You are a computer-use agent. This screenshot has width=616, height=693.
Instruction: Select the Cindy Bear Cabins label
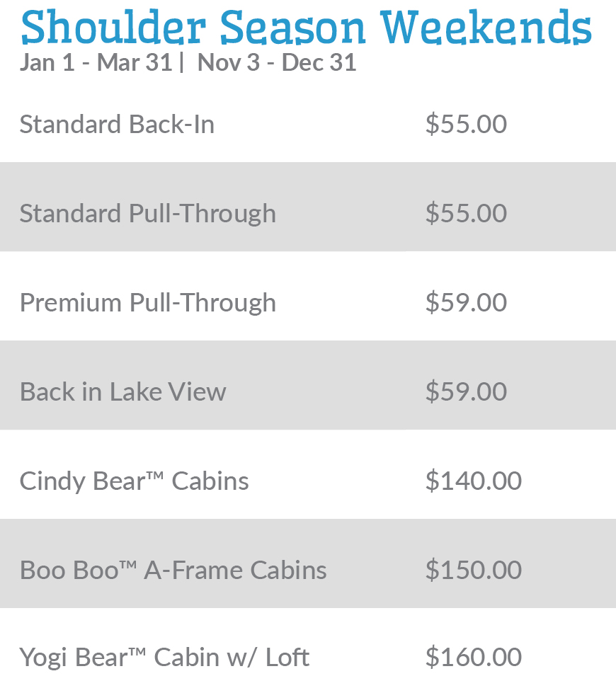point(135,481)
